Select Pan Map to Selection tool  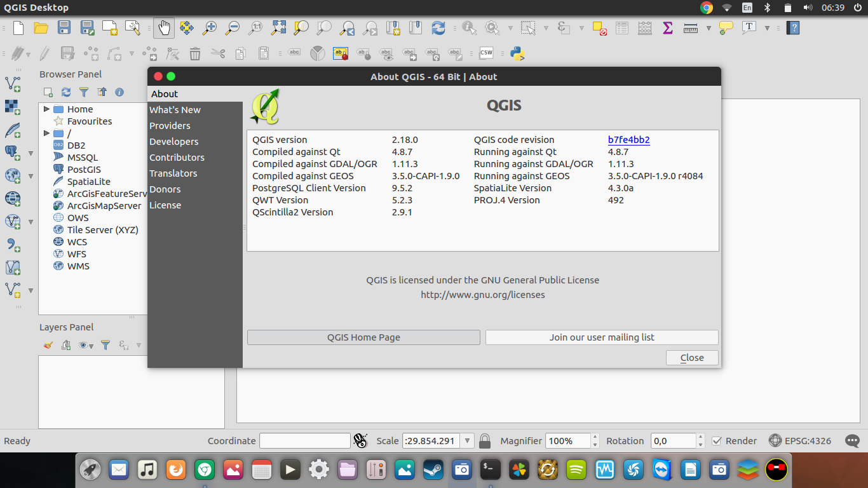186,28
